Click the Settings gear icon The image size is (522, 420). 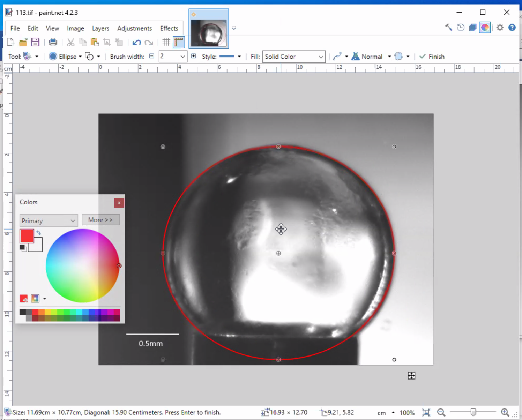pos(500,28)
